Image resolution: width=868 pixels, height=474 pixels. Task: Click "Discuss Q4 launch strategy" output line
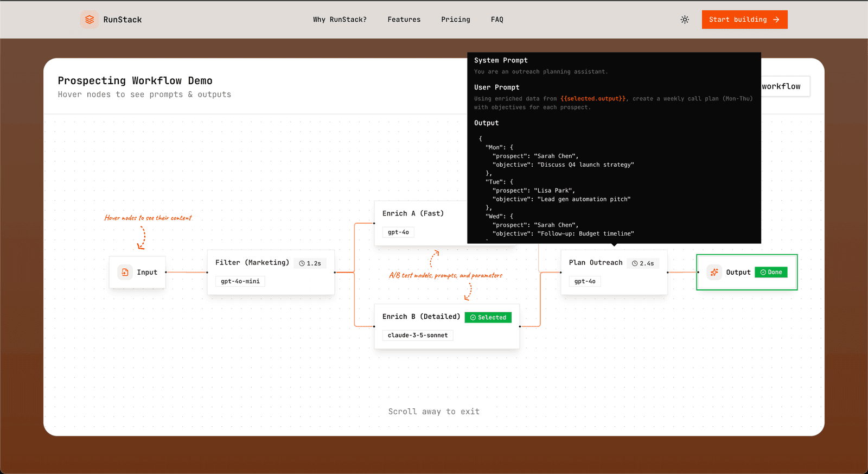[x=563, y=165]
